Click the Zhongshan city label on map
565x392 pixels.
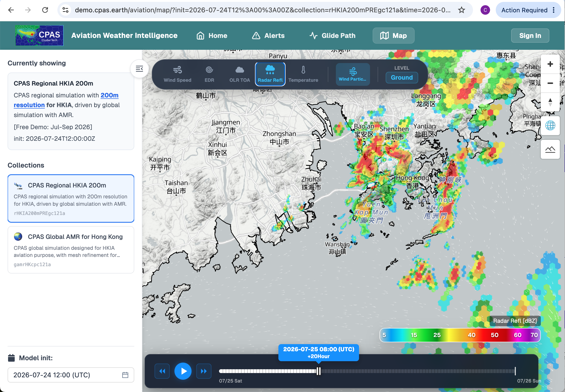(279, 138)
